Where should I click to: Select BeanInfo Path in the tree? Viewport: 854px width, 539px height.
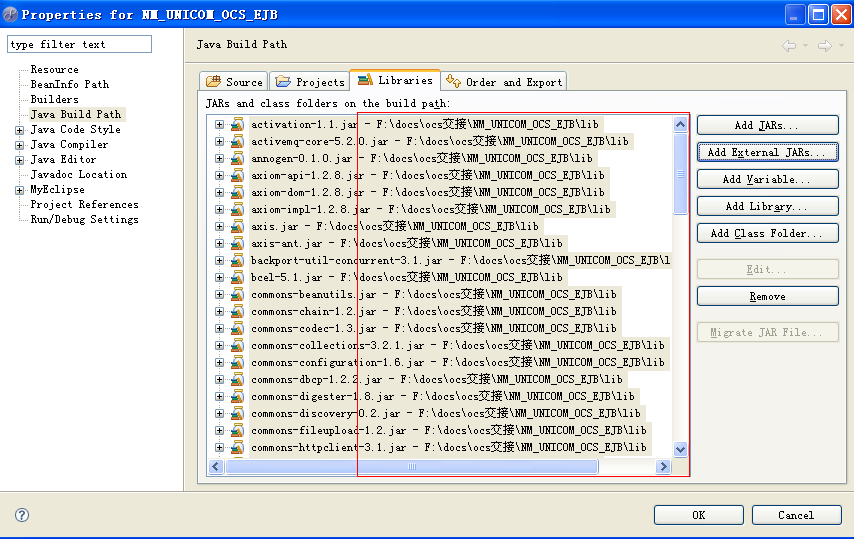70,84
